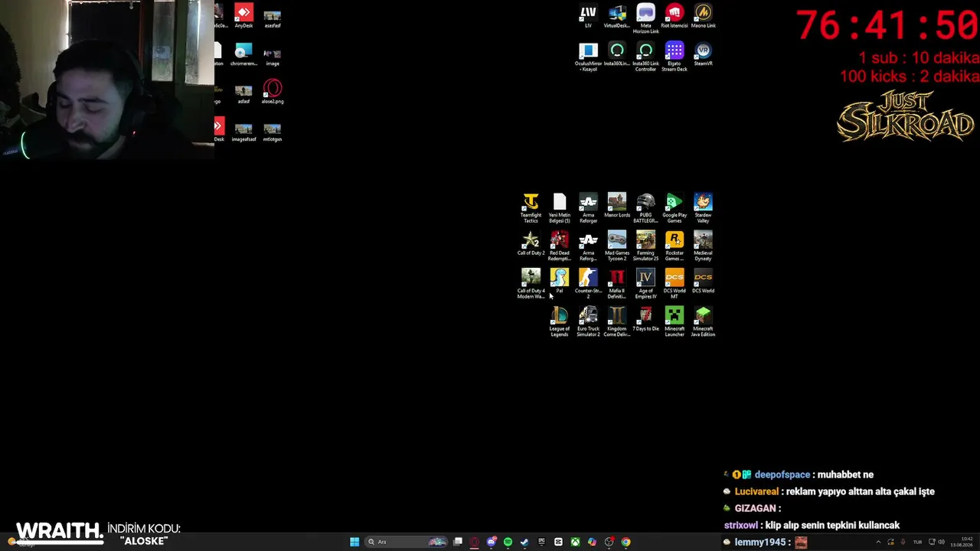Select the VirtualDesktop desktop icon
Screen dimensions: 980x551
click(617, 16)
